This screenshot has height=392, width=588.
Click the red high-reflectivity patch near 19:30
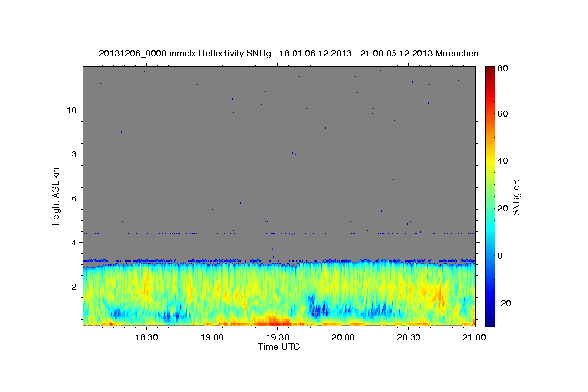pyautogui.click(x=273, y=321)
